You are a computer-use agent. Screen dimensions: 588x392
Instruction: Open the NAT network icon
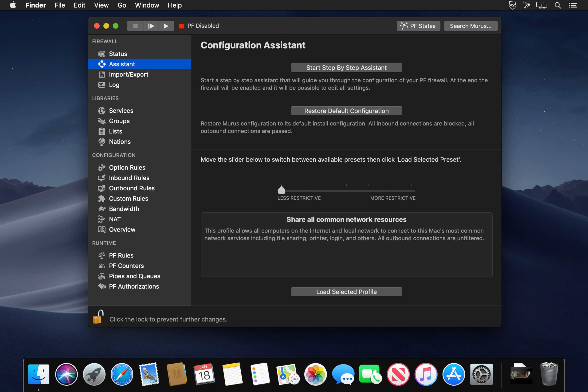102,219
